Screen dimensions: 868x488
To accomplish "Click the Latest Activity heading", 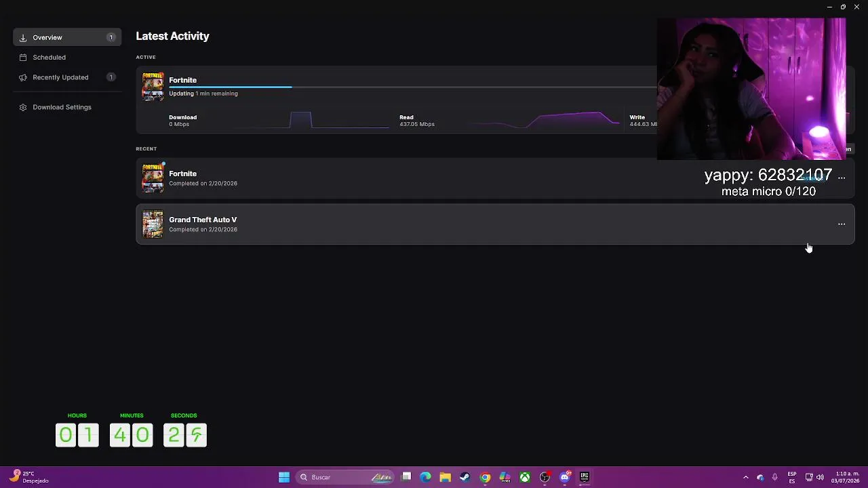I will click(172, 36).
